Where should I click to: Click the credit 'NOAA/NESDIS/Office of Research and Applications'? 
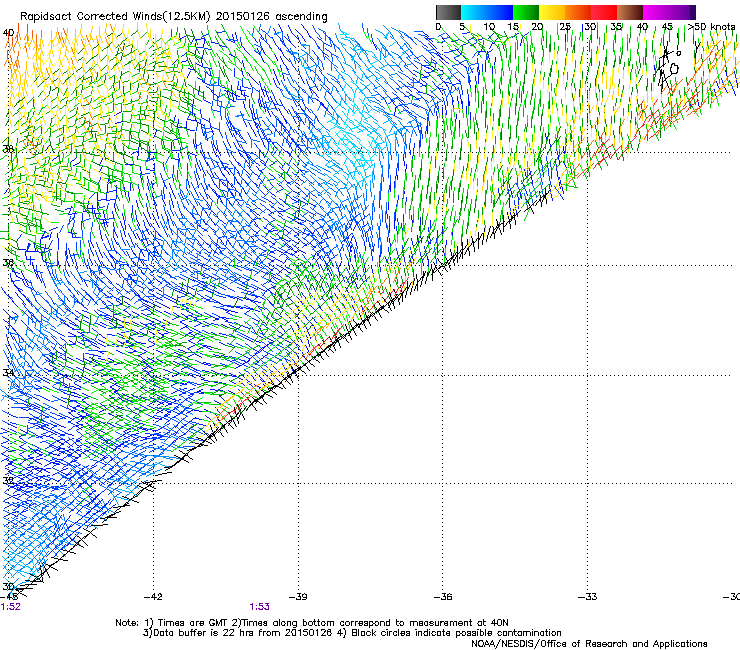(x=589, y=644)
